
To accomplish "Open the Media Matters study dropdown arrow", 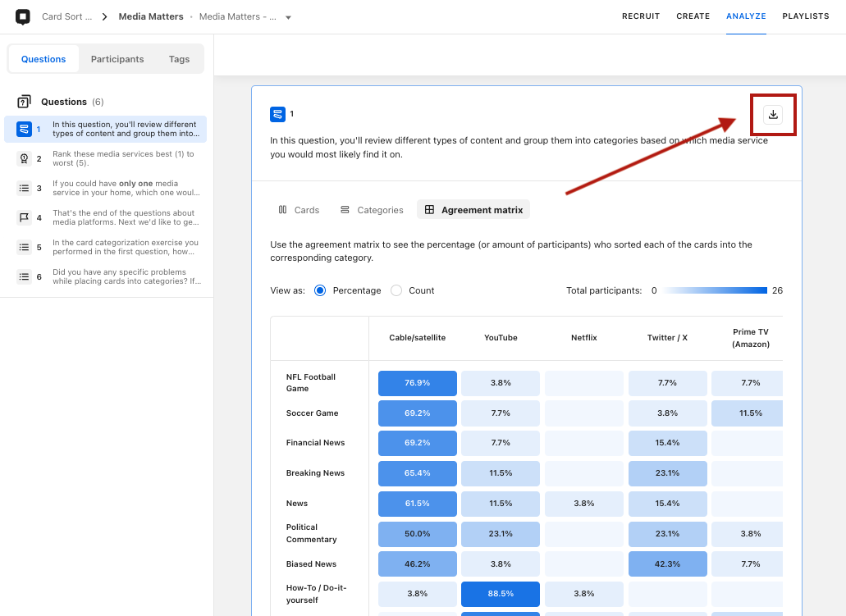I will click(288, 17).
